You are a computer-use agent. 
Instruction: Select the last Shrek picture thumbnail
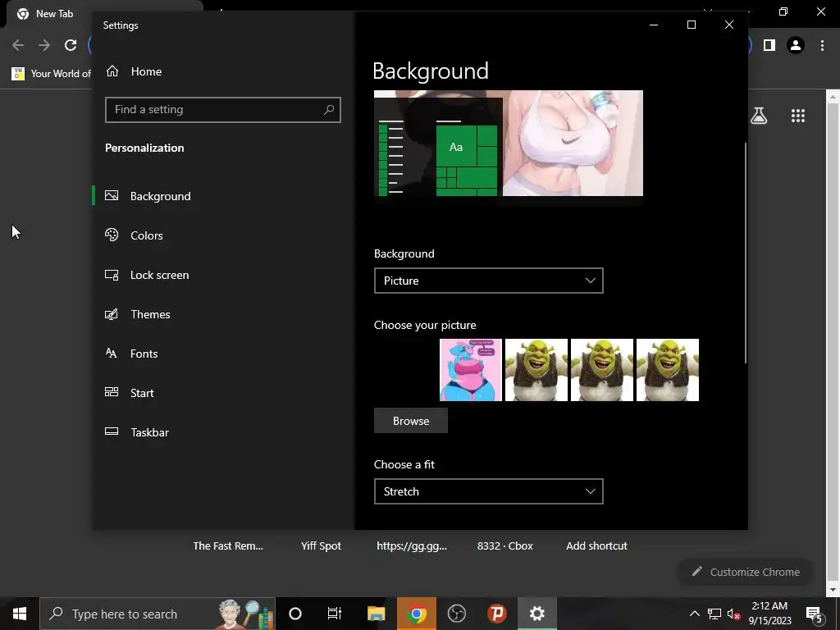pos(668,370)
